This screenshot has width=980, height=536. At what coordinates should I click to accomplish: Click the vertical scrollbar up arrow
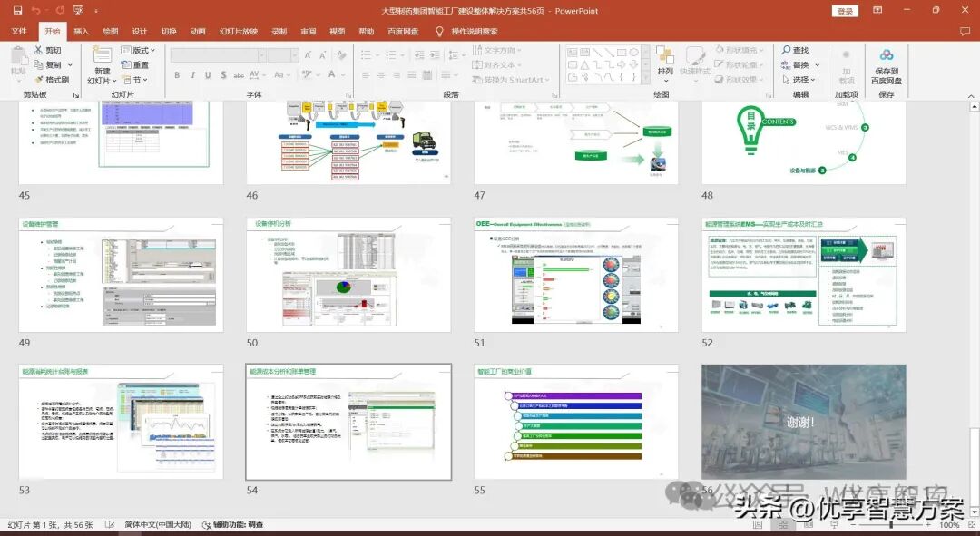tap(974, 107)
